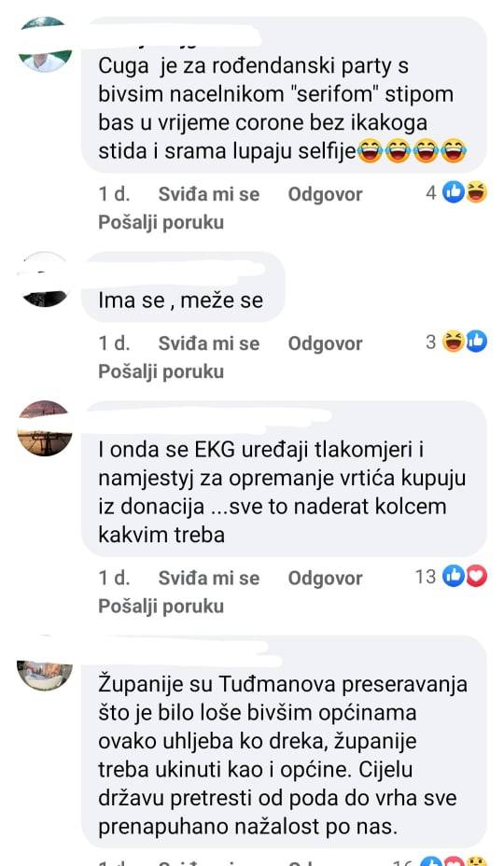The width and height of the screenshot is (504, 866).
Task: Click the laughing reaction on party comment
Action: [476, 193]
